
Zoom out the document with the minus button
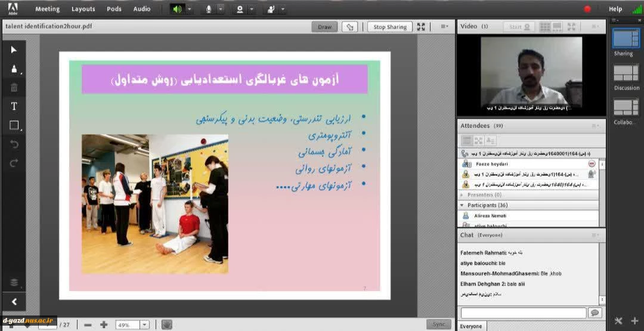click(x=88, y=324)
